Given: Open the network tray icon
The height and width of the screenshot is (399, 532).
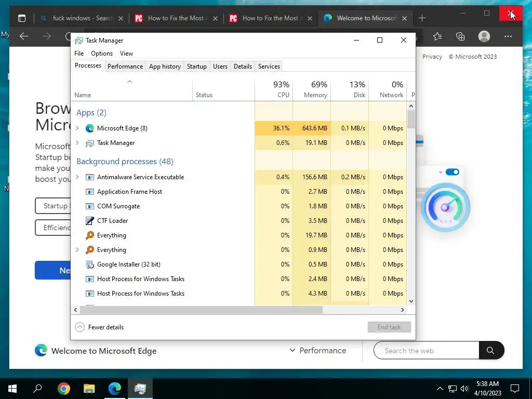Looking at the screenshot, I should coord(453,389).
